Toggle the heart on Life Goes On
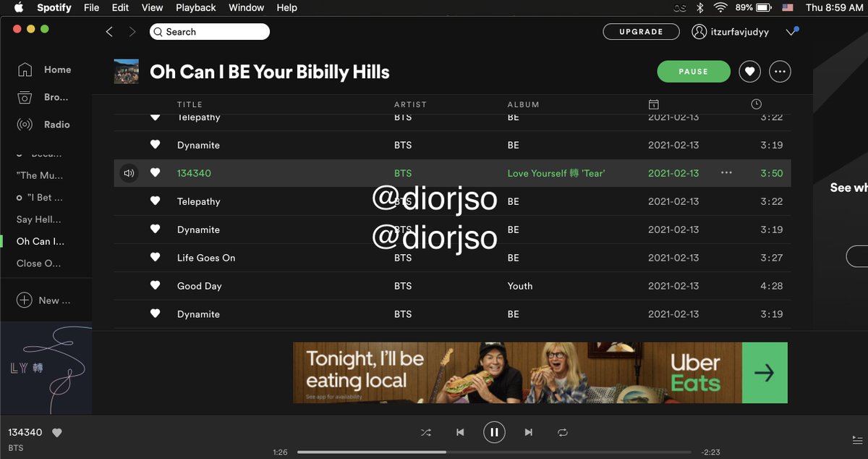868x459 pixels. pyautogui.click(x=155, y=258)
